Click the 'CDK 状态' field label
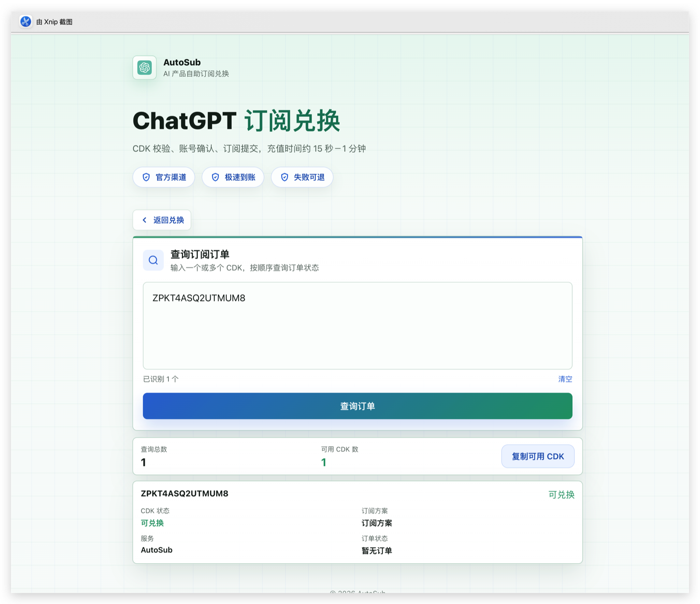The height and width of the screenshot is (604, 700). (x=155, y=511)
